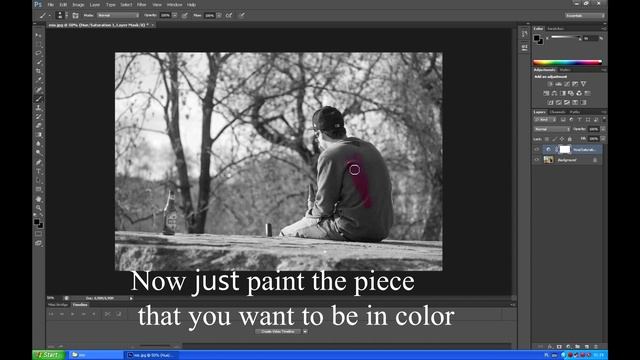Select the Rectangle shape tool
The image size is (640, 360).
(x=38, y=189)
